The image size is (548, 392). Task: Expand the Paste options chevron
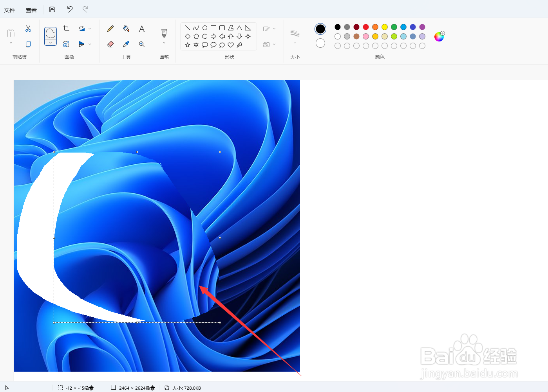pos(11,43)
